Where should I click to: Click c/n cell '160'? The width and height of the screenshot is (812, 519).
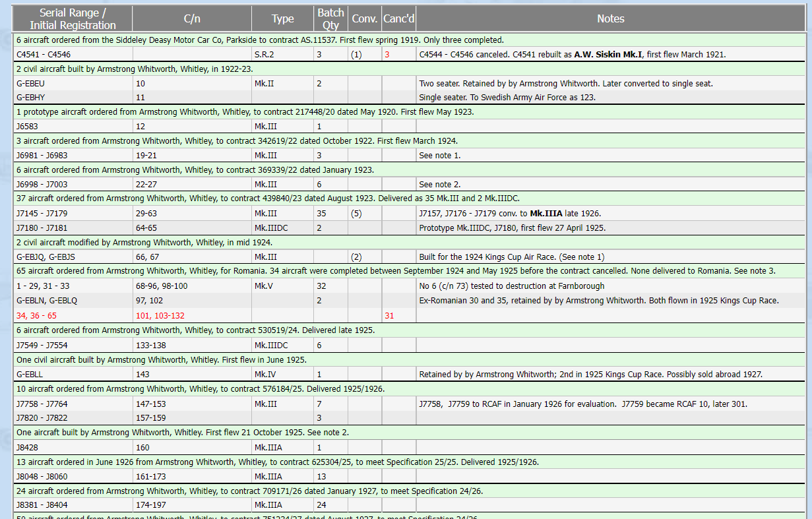point(192,446)
